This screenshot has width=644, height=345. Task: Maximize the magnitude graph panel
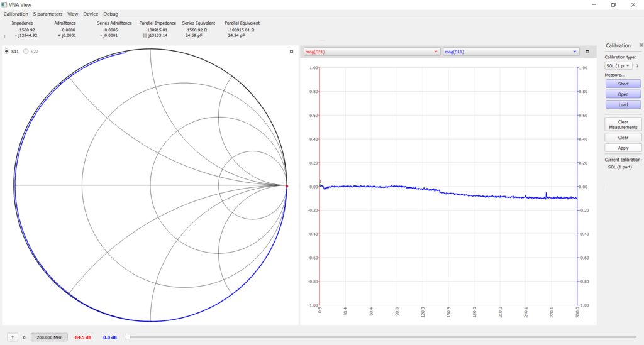(587, 52)
